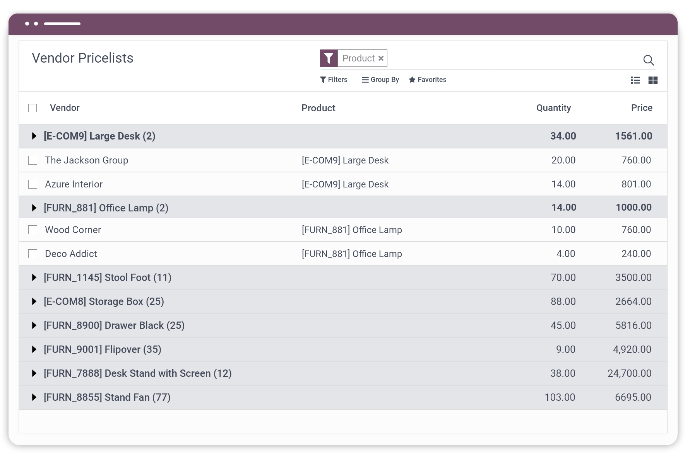Open the Wood Corner vendor record
The image size is (690, 475).
coord(73,229)
